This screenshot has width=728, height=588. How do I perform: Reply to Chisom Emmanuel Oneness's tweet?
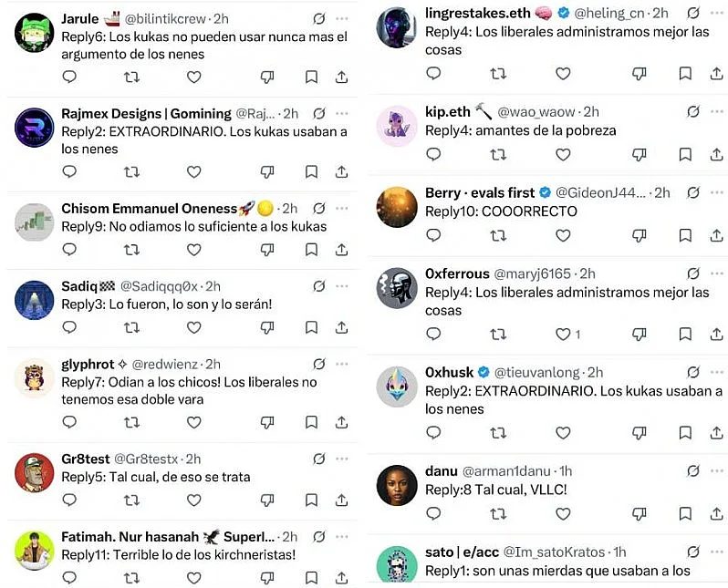coord(69,250)
